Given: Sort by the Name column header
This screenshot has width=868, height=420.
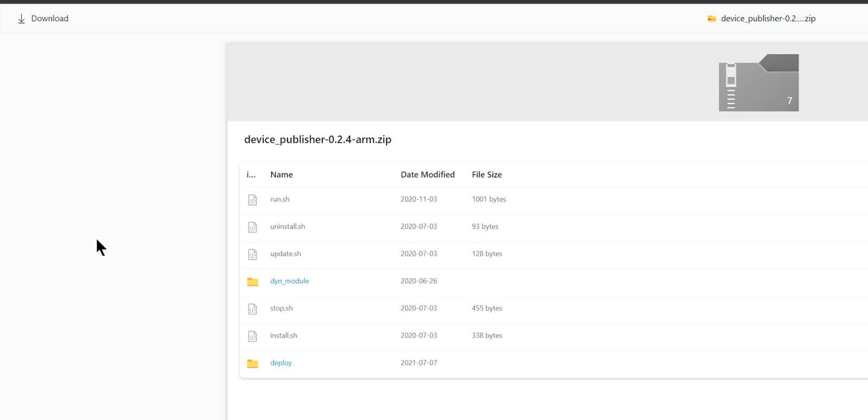Looking at the screenshot, I should (x=282, y=175).
